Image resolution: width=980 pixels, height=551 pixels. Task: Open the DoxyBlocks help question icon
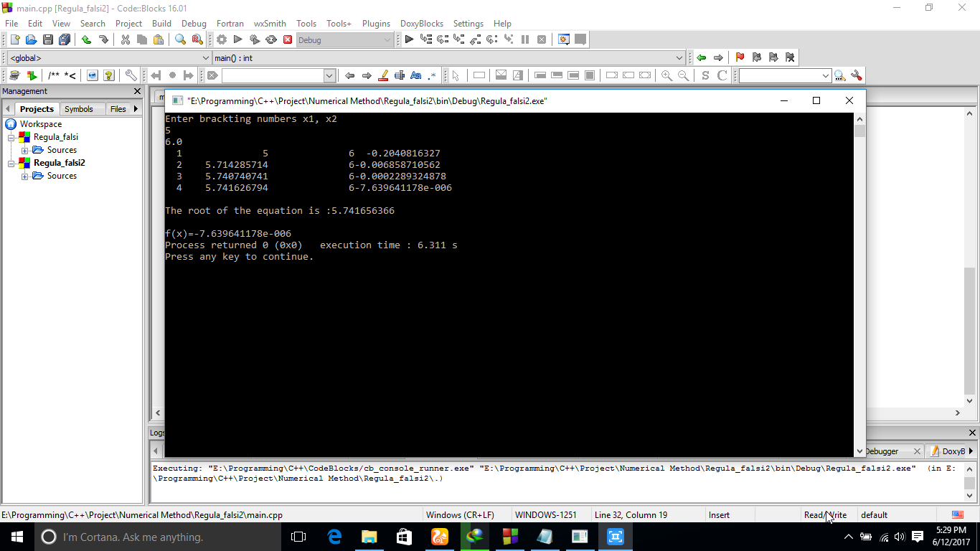click(x=109, y=75)
